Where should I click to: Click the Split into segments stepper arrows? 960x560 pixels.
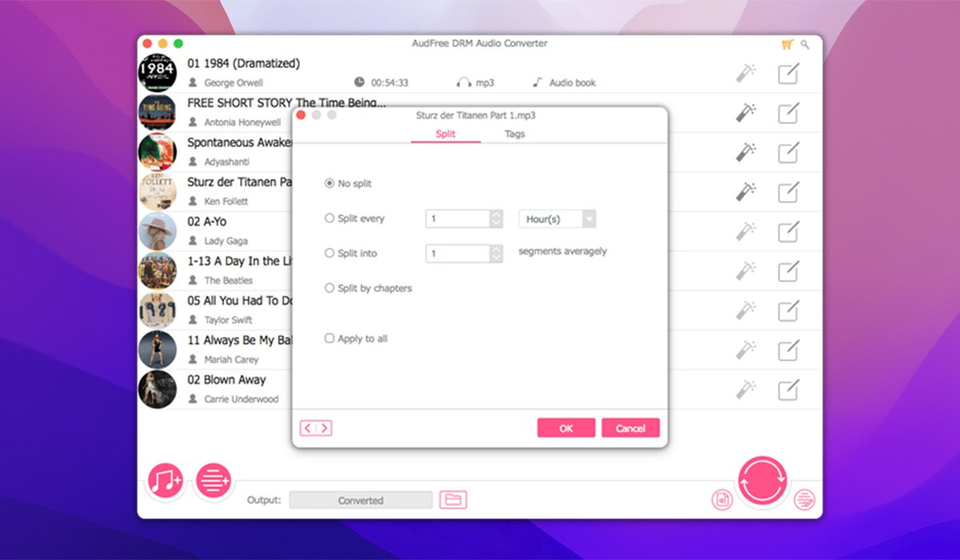point(496,254)
